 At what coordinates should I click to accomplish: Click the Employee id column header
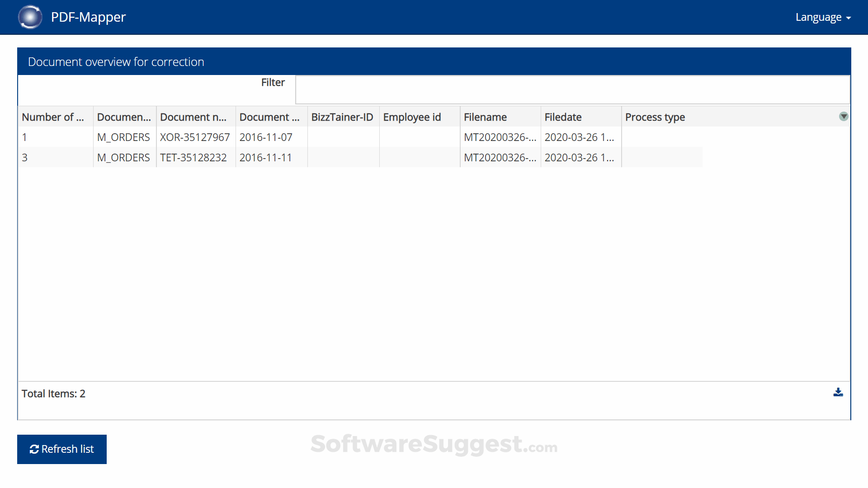412,117
